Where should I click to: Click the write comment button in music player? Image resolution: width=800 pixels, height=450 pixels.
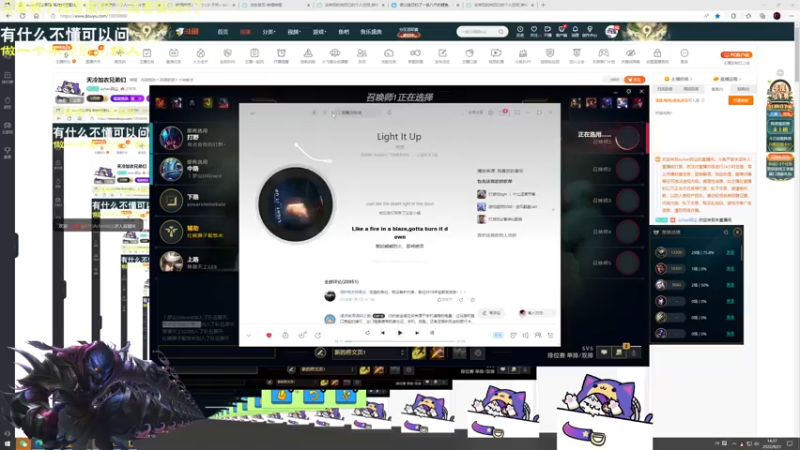click(x=492, y=313)
